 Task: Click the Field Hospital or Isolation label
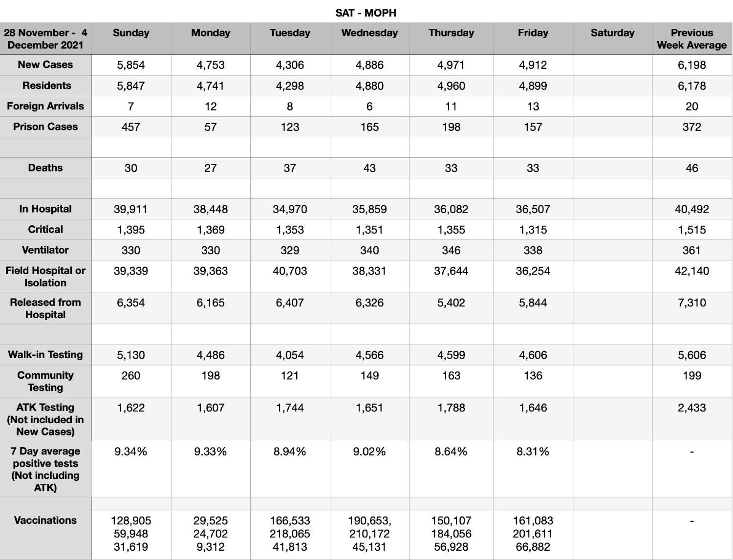45,277
